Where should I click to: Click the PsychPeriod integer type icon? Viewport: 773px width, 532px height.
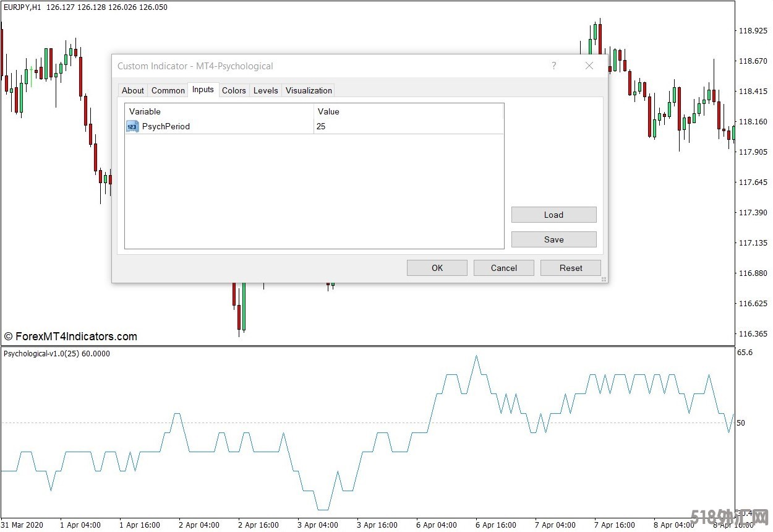click(132, 126)
